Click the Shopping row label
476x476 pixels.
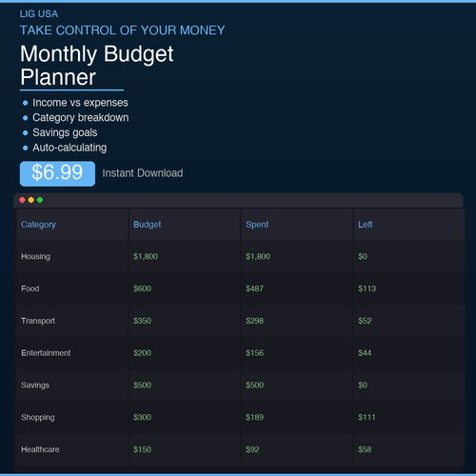(x=38, y=417)
